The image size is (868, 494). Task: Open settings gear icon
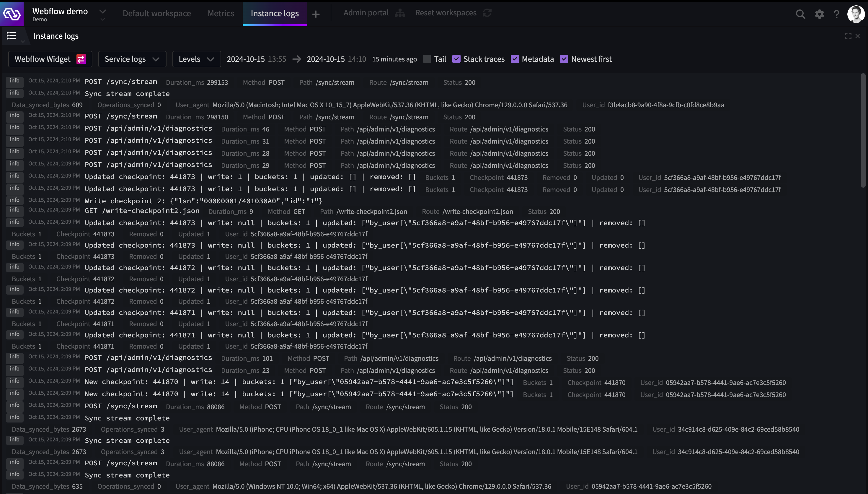[x=819, y=14]
